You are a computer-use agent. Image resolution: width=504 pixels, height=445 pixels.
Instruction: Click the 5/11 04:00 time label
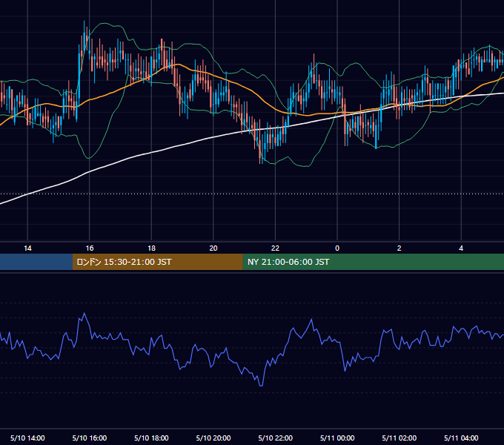click(461, 438)
